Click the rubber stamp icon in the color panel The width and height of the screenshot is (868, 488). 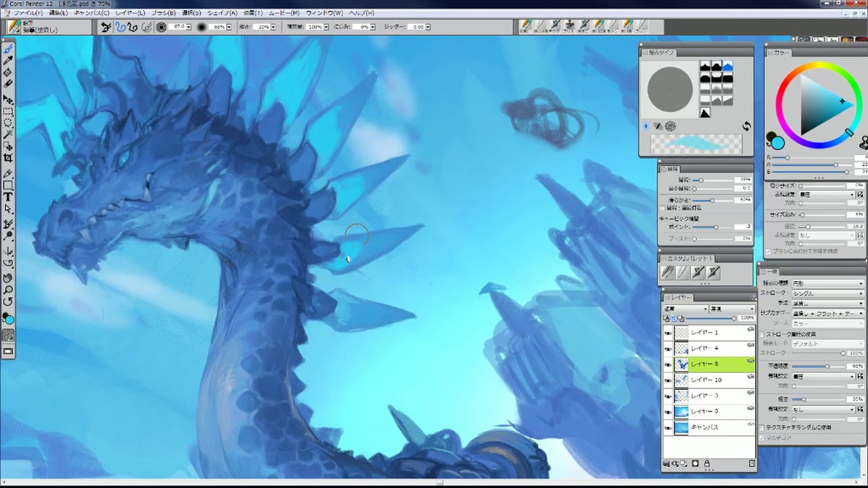[x=863, y=143]
